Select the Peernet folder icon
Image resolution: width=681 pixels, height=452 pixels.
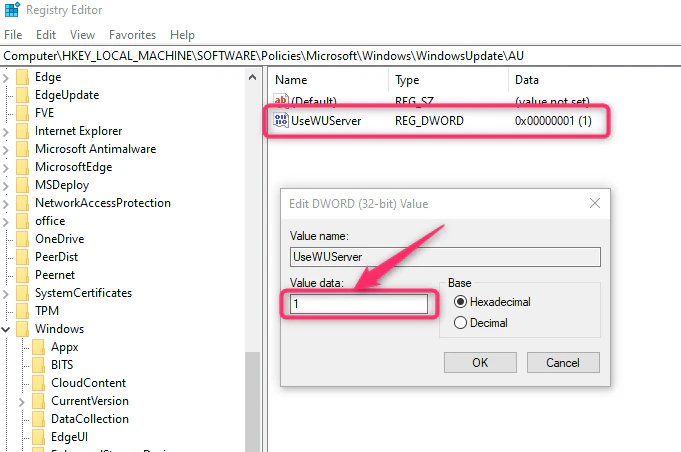pyautogui.click(x=22, y=275)
